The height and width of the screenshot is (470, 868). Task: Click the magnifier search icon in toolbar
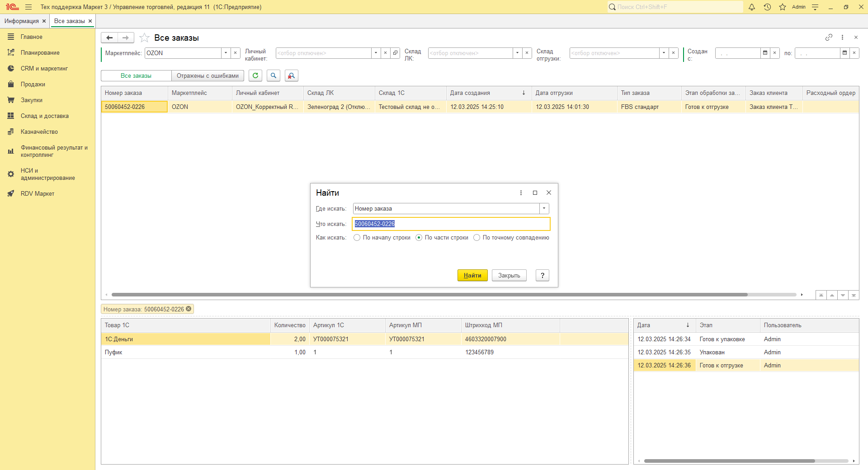click(x=274, y=76)
